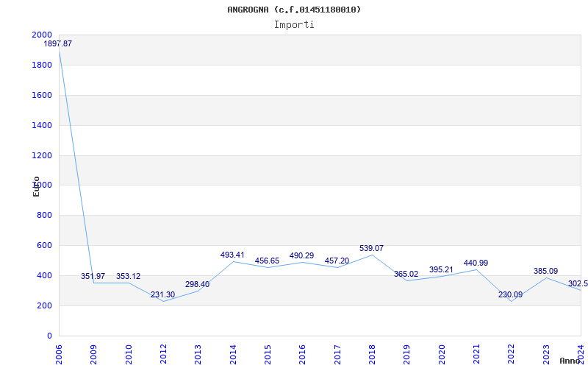Click the 2000 y-axis tick label
The image size is (588, 368).
(x=42, y=35)
